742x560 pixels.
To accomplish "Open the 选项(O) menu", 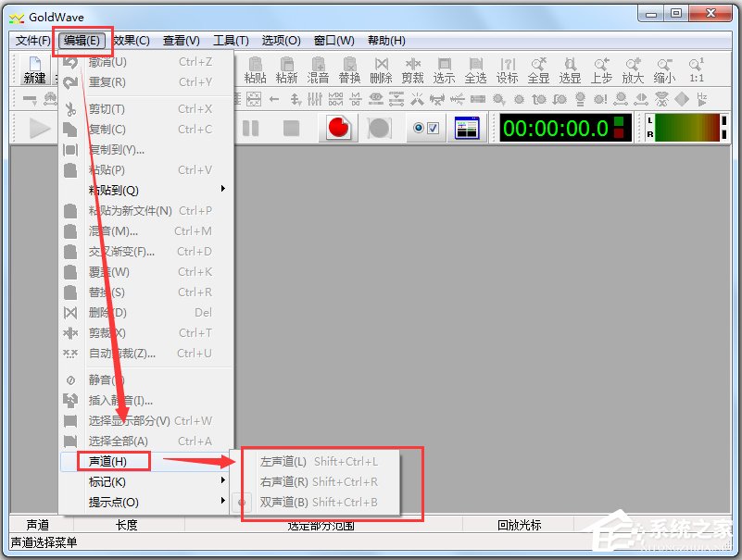I will click(281, 41).
